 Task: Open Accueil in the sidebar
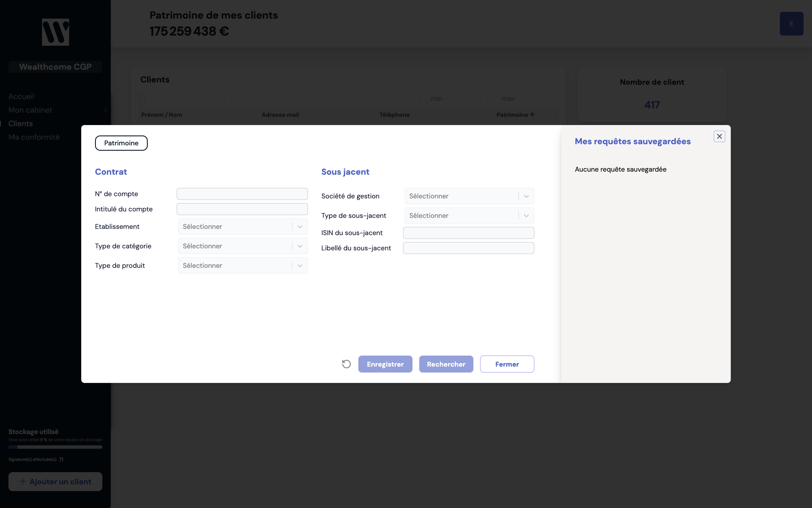point(21,97)
